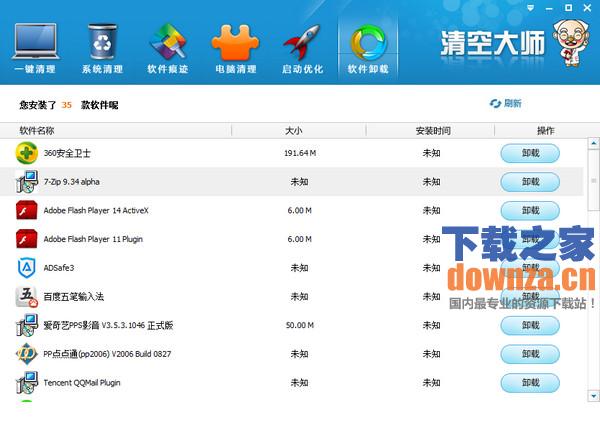Select 百度五笔输入法 name text
This screenshot has height=428, width=600.
[x=73, y=296]
